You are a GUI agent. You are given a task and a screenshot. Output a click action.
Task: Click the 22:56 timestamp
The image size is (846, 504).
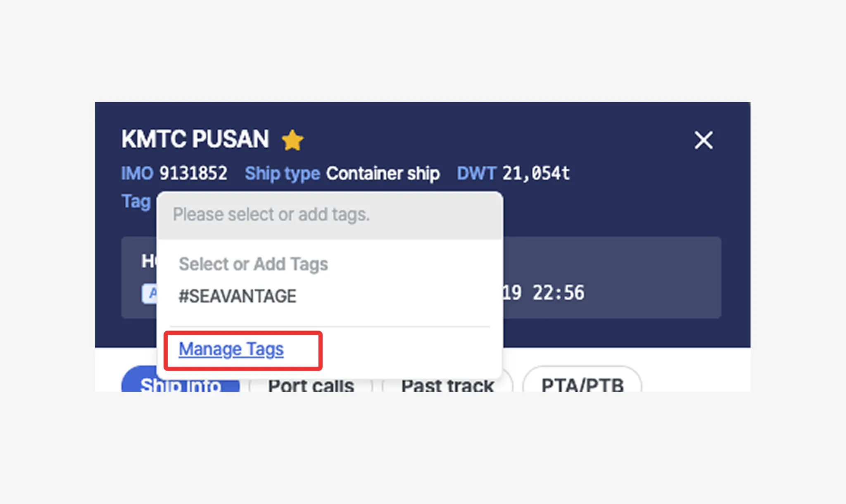(x=558, y=293)
